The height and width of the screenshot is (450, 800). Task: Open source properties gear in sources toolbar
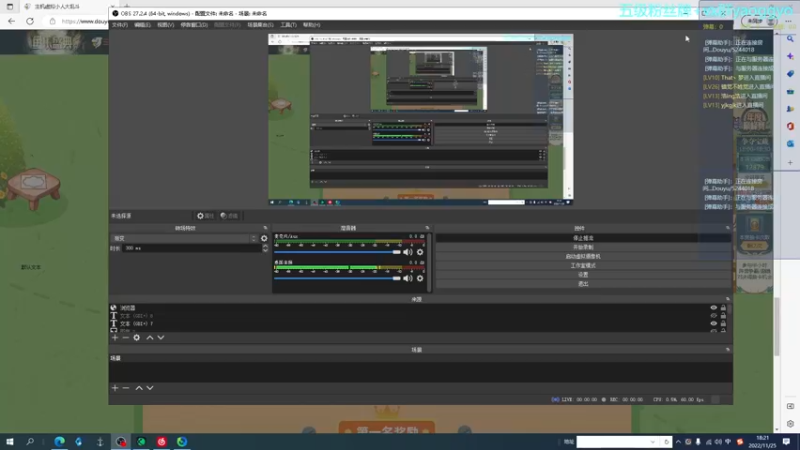coord(137,337)
